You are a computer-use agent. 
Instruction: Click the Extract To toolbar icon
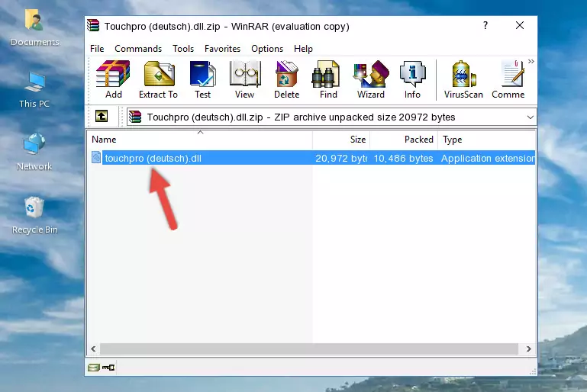[x=158, y=79]
